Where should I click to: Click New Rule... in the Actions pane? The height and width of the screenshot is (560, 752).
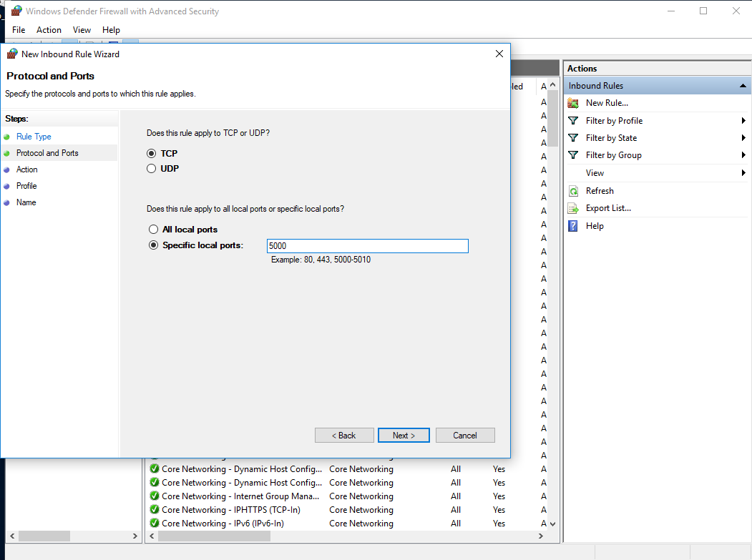pyautogui.click(x=607, y=103)
